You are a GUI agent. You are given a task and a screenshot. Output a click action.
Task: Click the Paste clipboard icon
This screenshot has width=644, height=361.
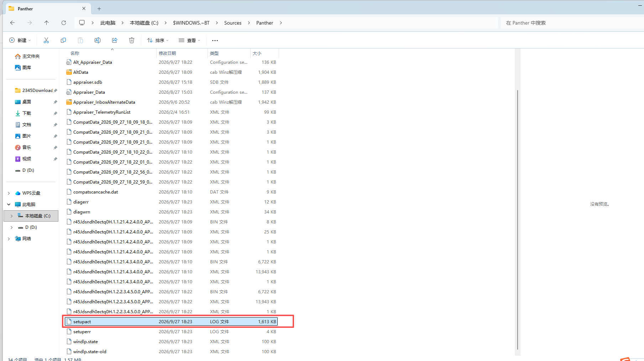(80, 40)
